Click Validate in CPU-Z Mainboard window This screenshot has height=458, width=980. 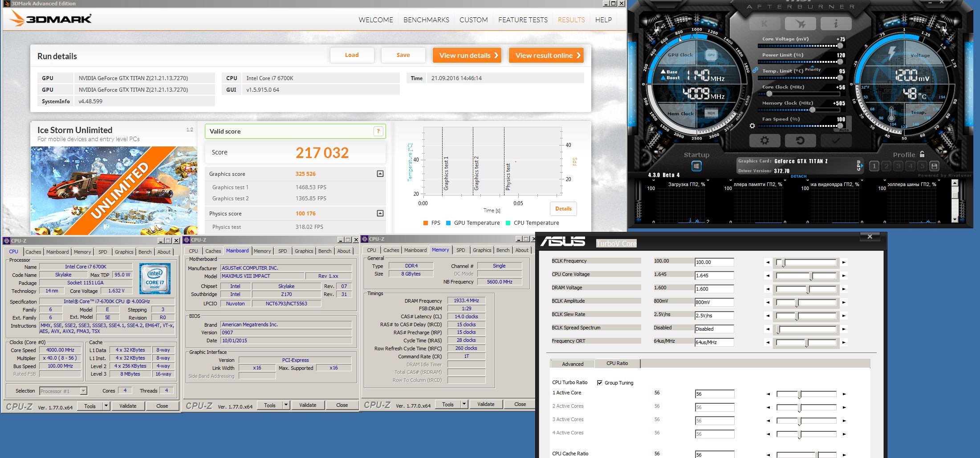point(308,405)
